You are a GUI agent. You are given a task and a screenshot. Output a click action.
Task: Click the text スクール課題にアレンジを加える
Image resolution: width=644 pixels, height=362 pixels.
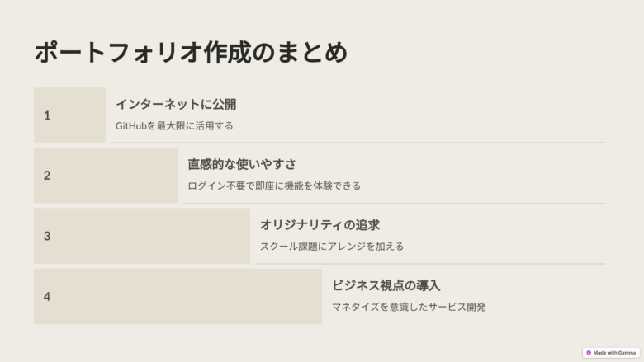pos(332,247)
